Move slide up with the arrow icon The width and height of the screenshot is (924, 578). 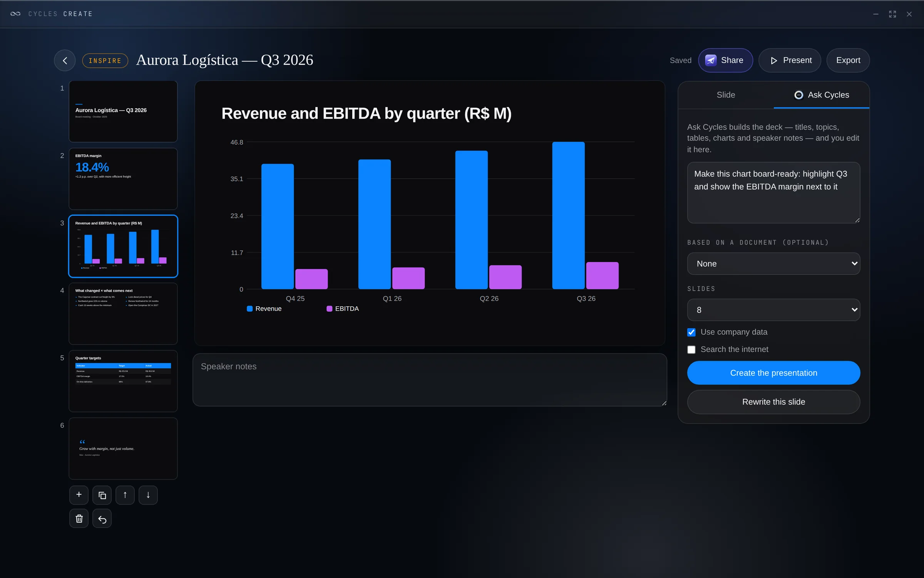pyautogui.click(x=125, y=495)
